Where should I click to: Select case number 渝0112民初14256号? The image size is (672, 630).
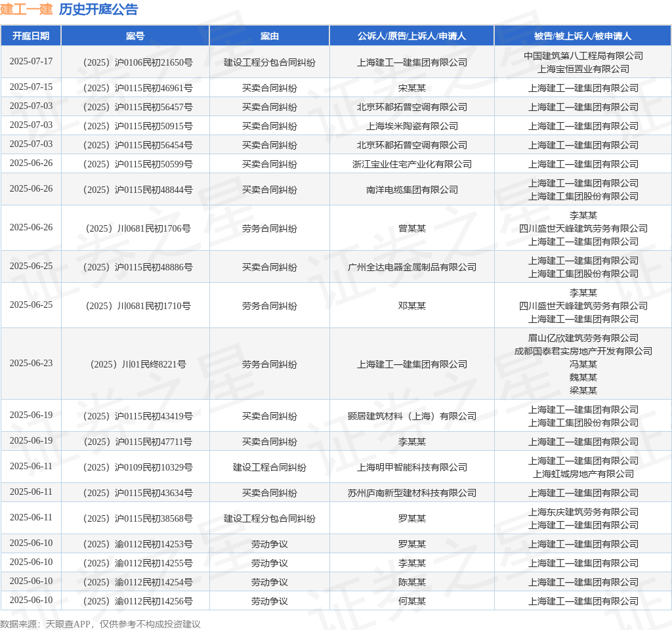pos(138,601)
